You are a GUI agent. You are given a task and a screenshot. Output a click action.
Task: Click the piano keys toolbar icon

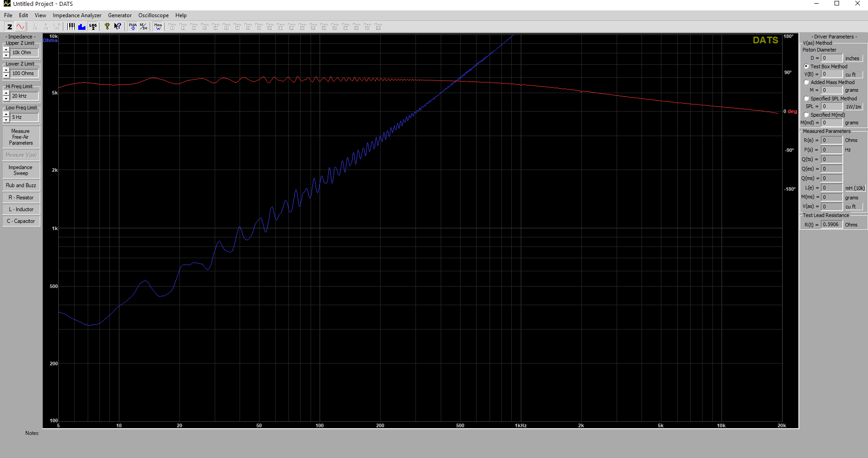coord(71,27)
